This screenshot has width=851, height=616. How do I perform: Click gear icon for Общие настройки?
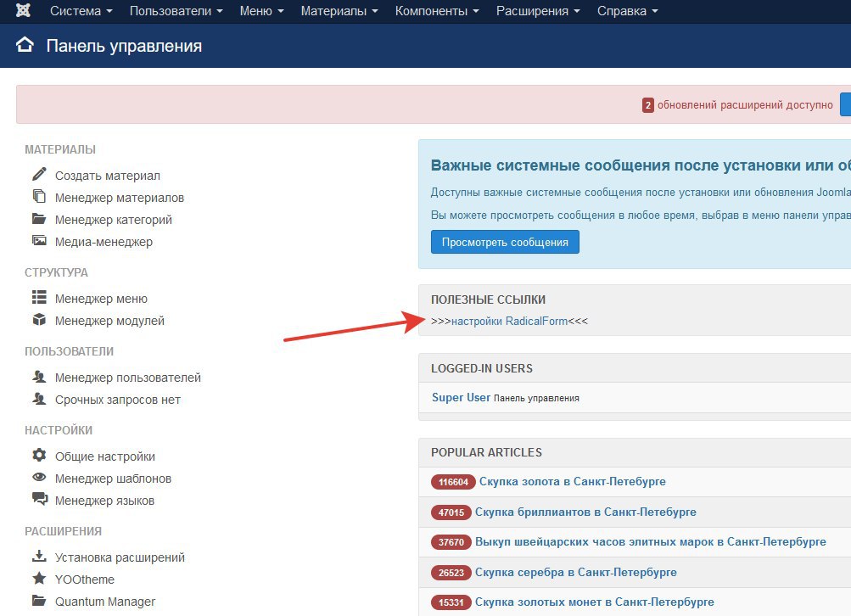tap(39, 455)
